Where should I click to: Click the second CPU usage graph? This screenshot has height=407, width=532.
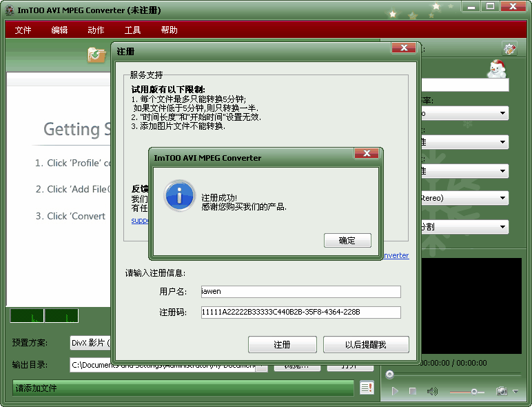(x=61, y=316)
